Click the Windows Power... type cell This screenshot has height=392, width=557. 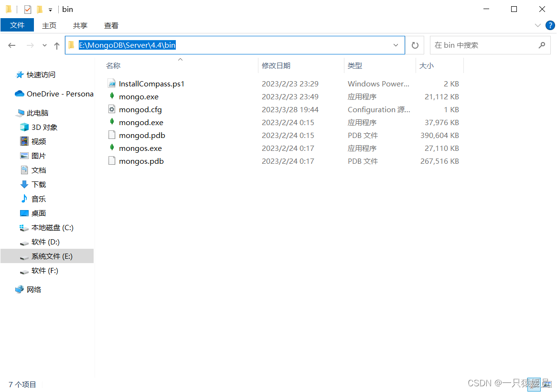point(378,84)
